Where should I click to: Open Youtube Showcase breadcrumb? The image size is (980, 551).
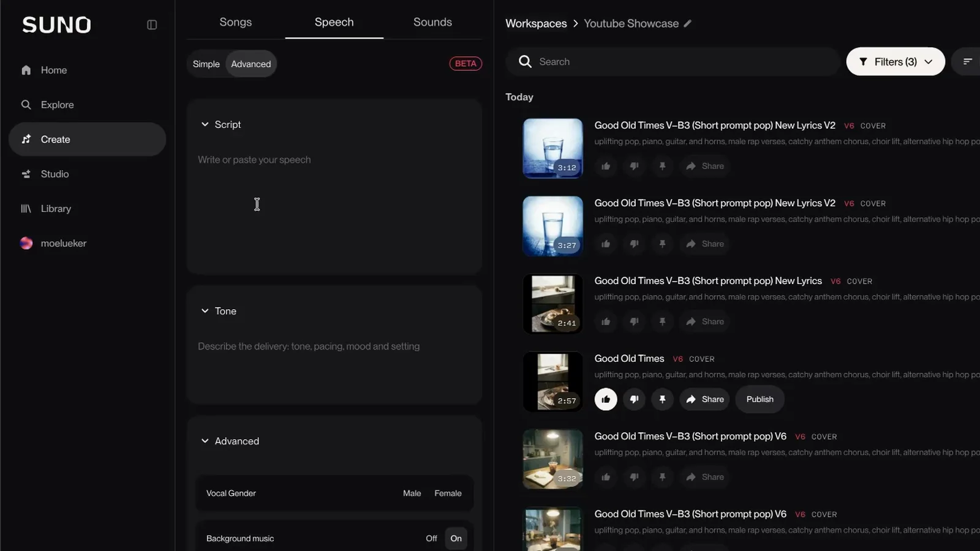pyautogui.click(x=631, y=23)
